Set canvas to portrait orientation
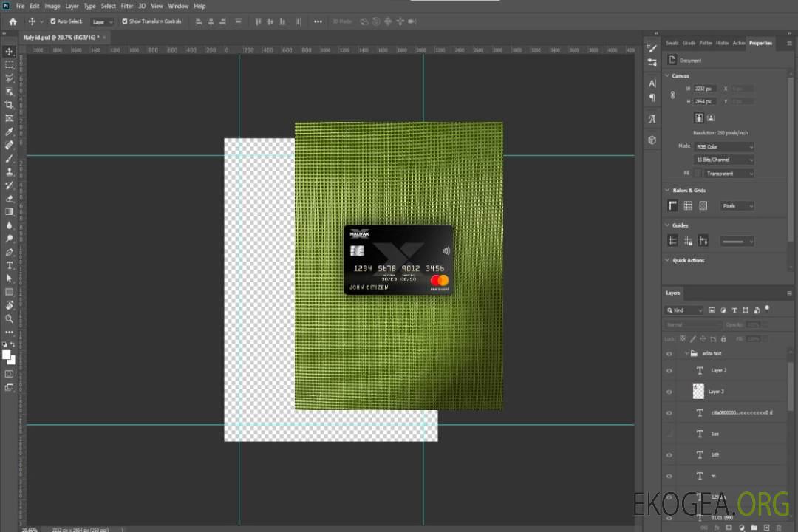Screen dimensions: 798x532 [699, 118]
